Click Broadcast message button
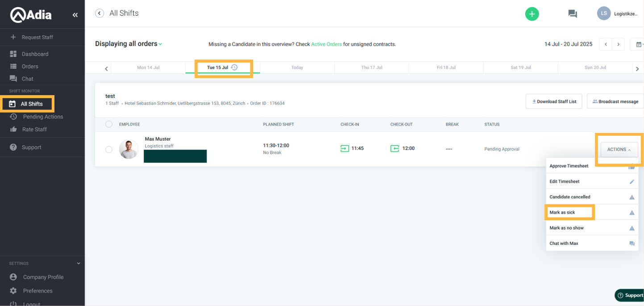The height and width of the screenshot is (306, 644). click(615, 101)
